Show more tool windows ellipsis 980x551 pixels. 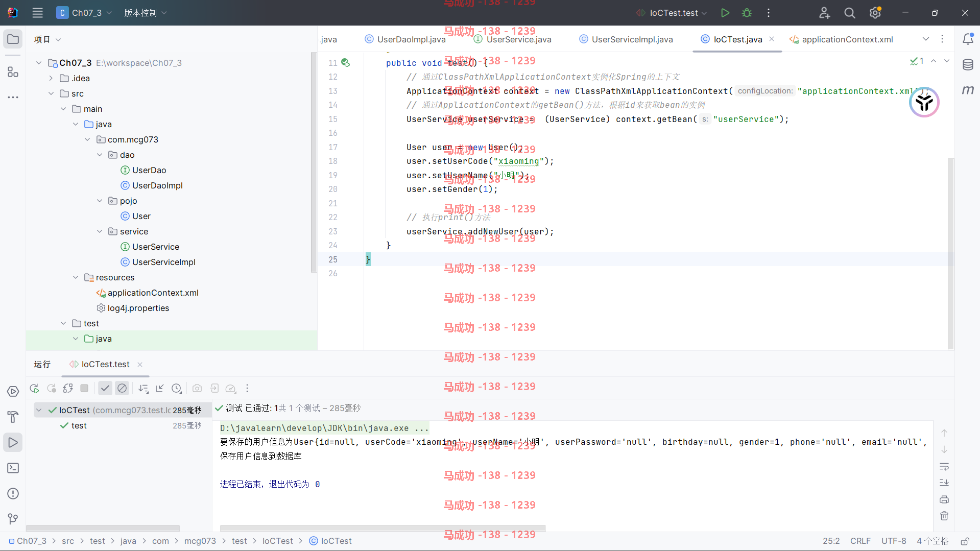pyautogui.click(x=13, y=97)
